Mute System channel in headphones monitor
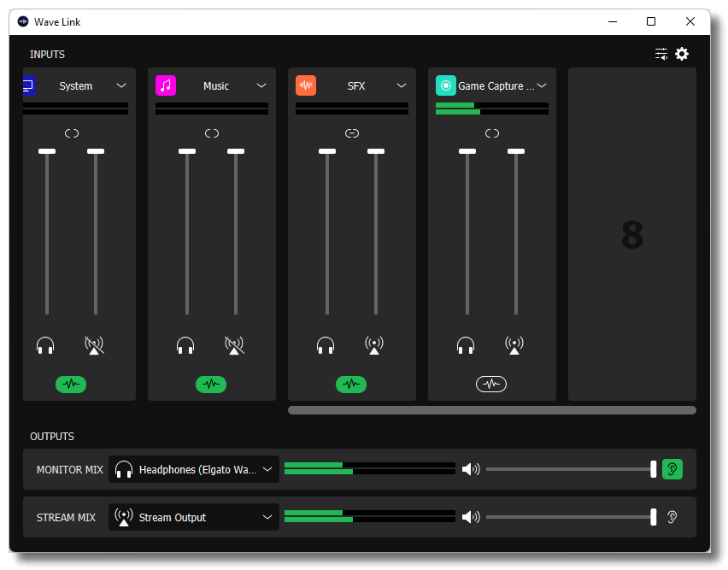The image size is (728, 570). pyautogui.click(x=45, y=345)
